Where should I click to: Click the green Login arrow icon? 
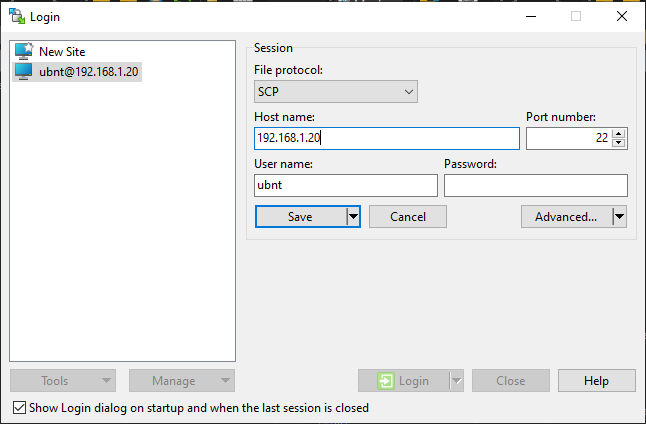pyautogui.click(x=386, y=381)
